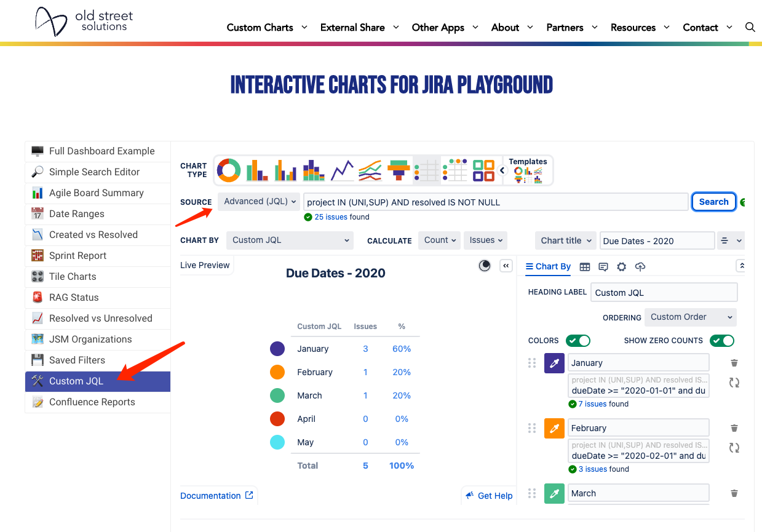The height and width of the screenshot is (532, 762).
Task: Switch to the Chart By tab
Action: (x=548, y=266)
